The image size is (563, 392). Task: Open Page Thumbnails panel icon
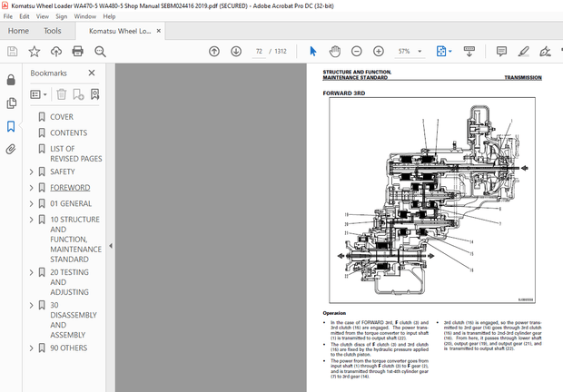click(x=11, y=103)
